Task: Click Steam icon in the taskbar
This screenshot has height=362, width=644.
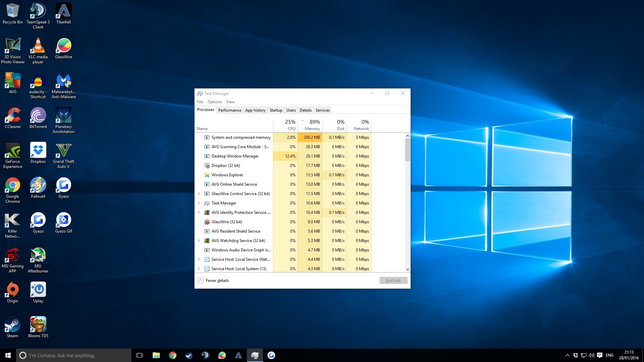Action: [x=189, y=355]
